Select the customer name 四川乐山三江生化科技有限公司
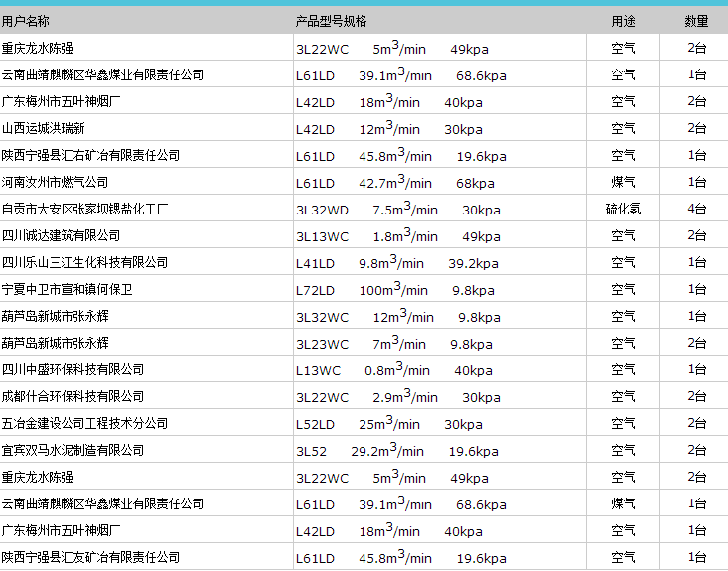 pos(84,262)
